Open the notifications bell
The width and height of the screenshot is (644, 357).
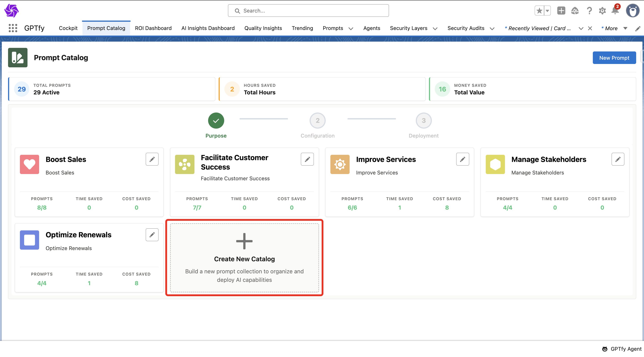coord(615,11)
